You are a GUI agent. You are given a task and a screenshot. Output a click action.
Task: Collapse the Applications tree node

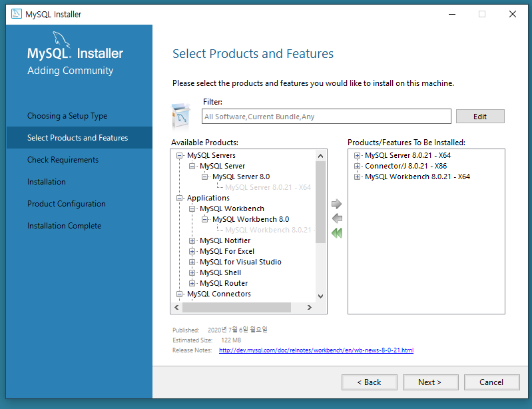click(x=179, y=199)
